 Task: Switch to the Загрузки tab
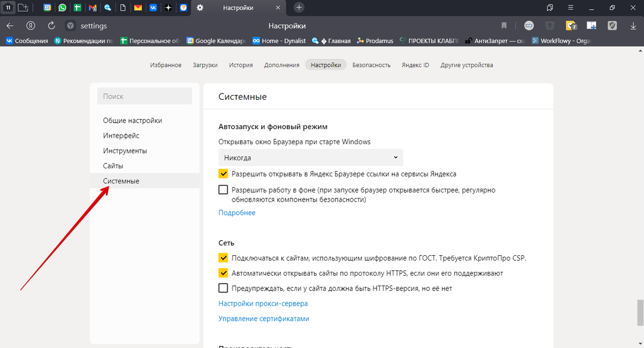coord(205,65)
